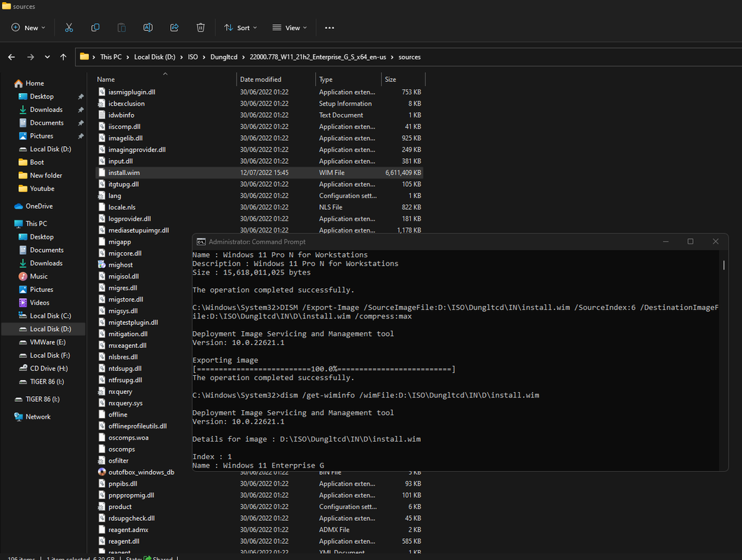Click the Cut scissors icon

[69, 27]
